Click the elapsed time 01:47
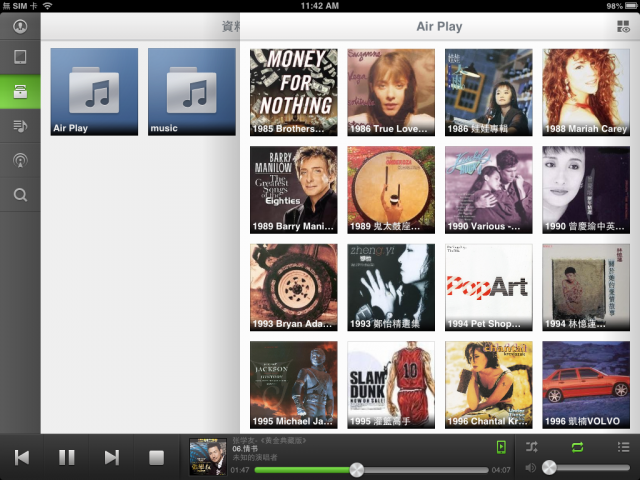The width and height of the screenshot is (640, 480). 240,470
